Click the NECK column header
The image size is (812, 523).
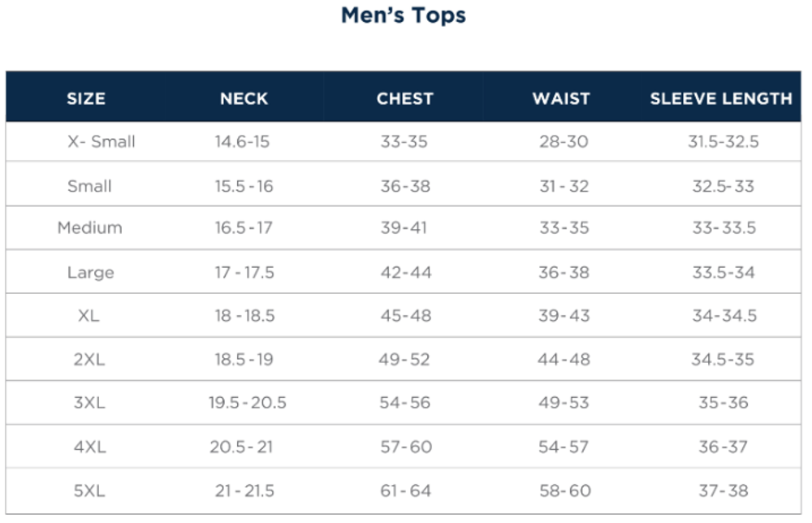[244, 99]
